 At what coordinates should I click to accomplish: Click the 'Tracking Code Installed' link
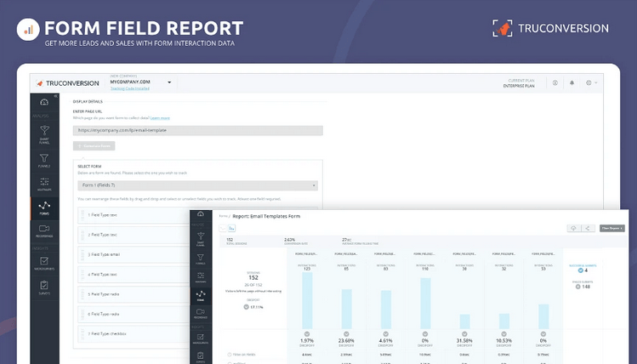[130, 88]
